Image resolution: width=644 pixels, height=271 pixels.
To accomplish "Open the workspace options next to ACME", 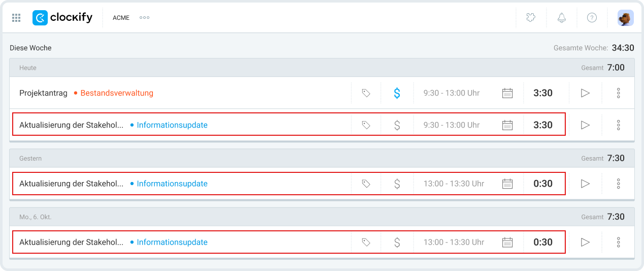I will tap(144, 18).
